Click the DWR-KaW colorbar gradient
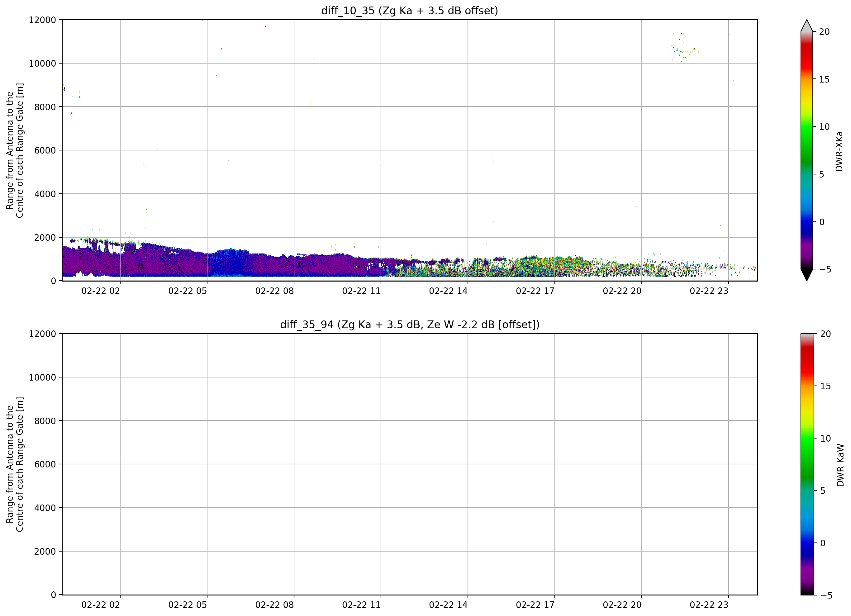 click(807, 464)
